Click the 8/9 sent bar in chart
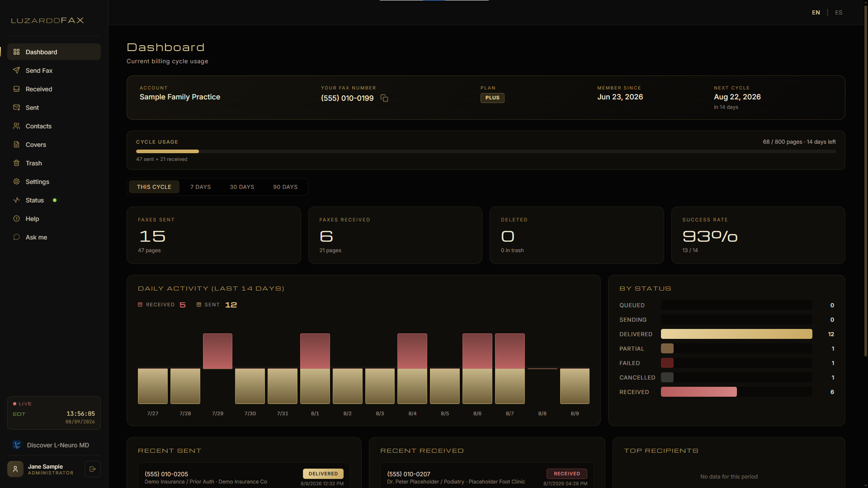The image size is (868, 488). click(575, 386)
